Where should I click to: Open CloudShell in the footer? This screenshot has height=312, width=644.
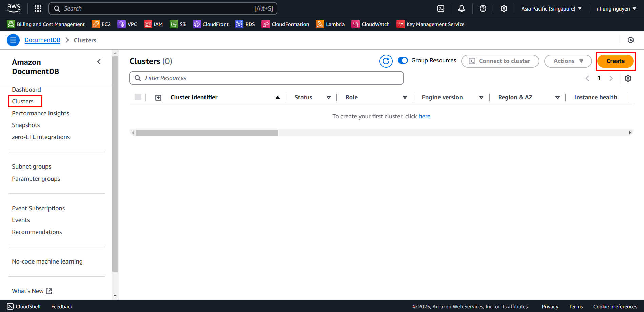pyautogui.click(x=24, y=306)
